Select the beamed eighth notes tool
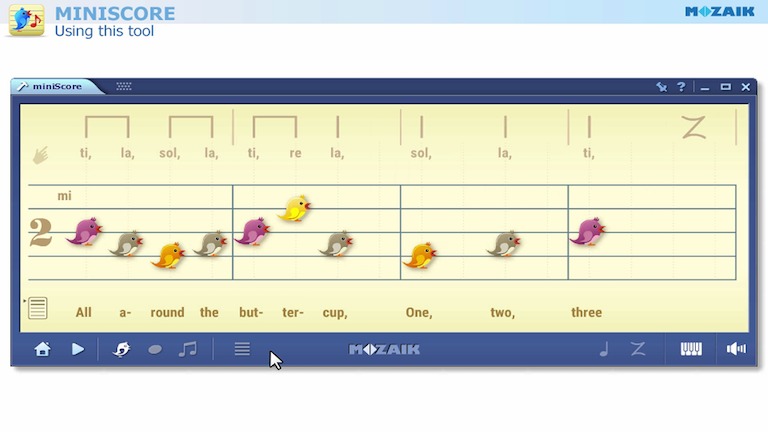Viewport: 768px width, 432px height. pos(188,349)
